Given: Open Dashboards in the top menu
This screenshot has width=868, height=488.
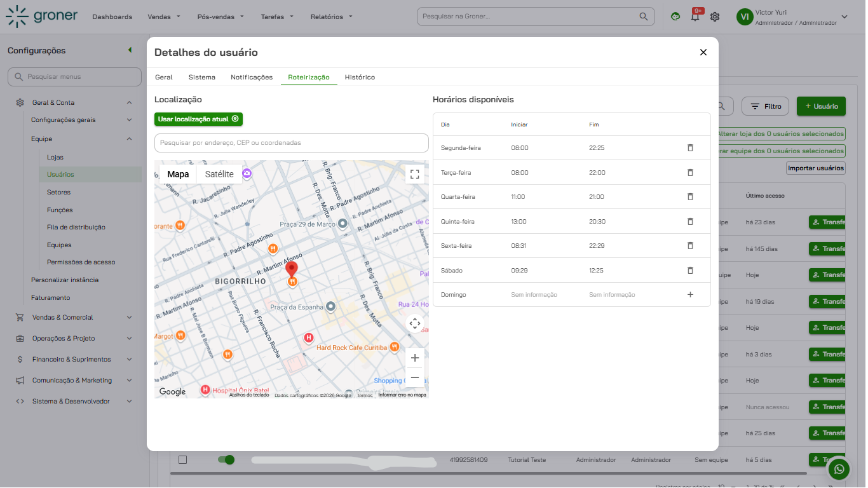Looking at the screenshot, I should point(112,17).
